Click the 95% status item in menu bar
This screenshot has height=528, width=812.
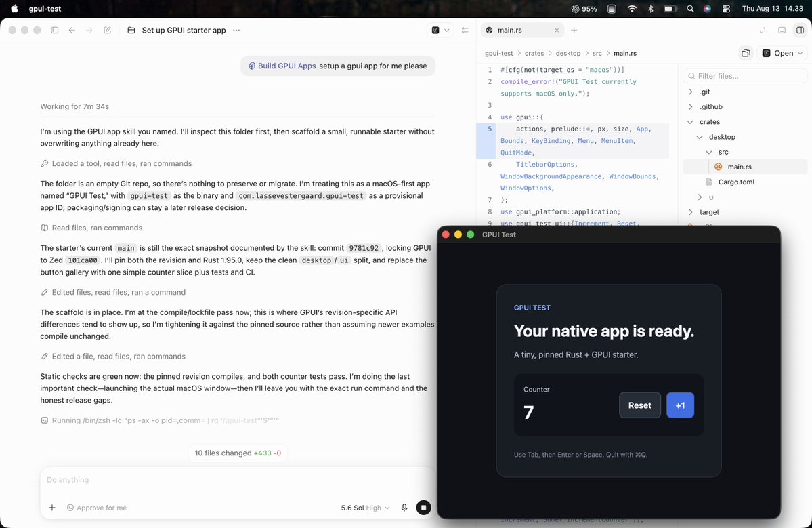tap(584, 8)
